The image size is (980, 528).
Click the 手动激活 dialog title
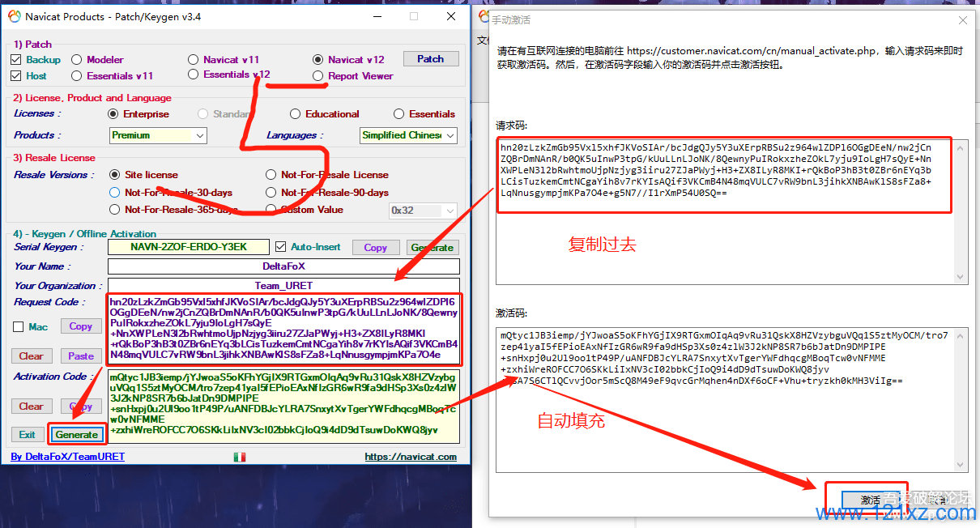[x=512, y=19]
